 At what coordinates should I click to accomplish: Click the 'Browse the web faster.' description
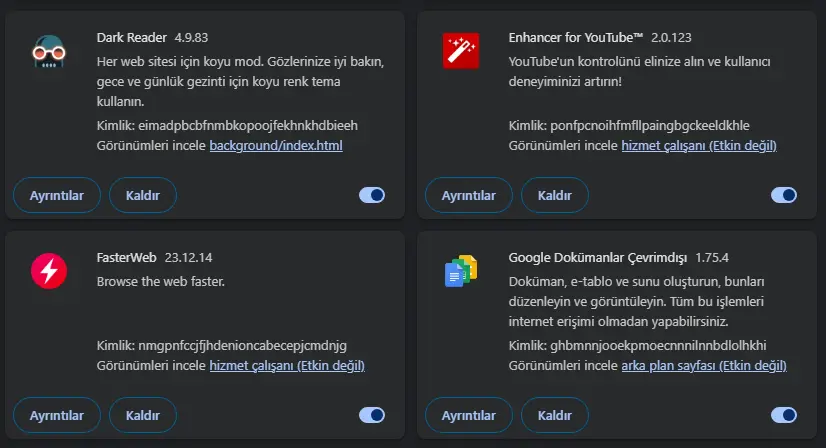(161, 281)
